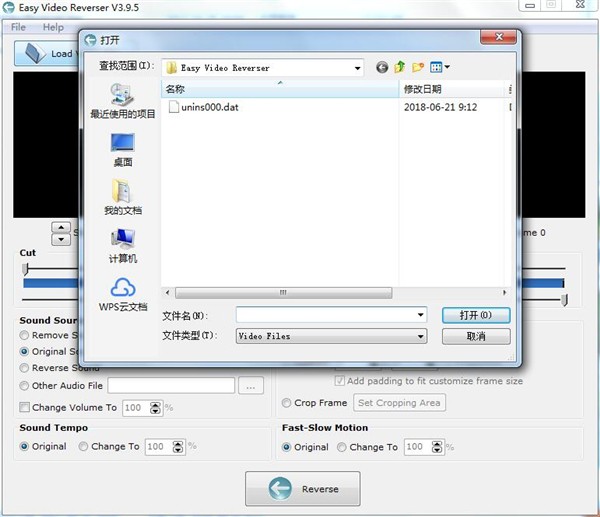The image size is (600, 517).
Task: Click the date 2018-06-21 9:12 cell
Action: [440, 107]
